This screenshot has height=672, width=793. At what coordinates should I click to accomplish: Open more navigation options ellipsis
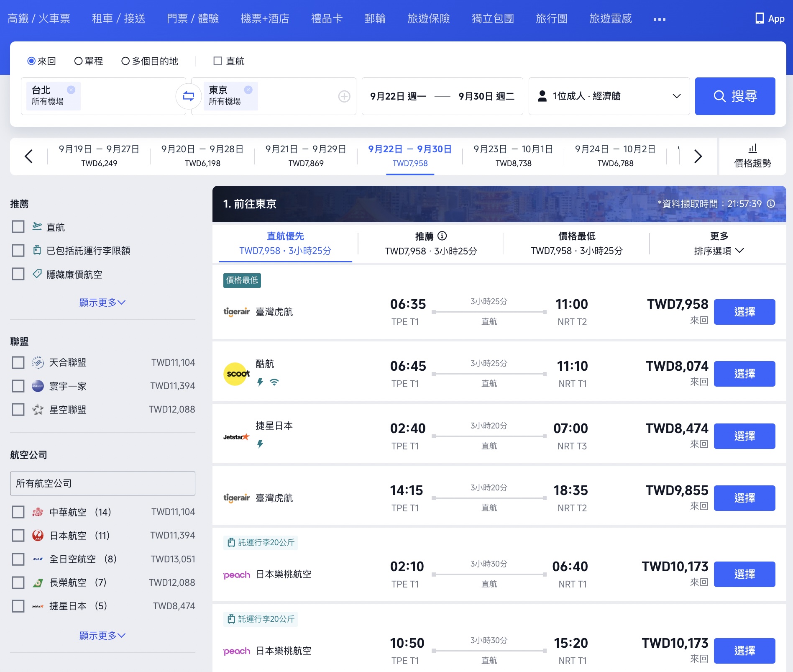[659, 19]
